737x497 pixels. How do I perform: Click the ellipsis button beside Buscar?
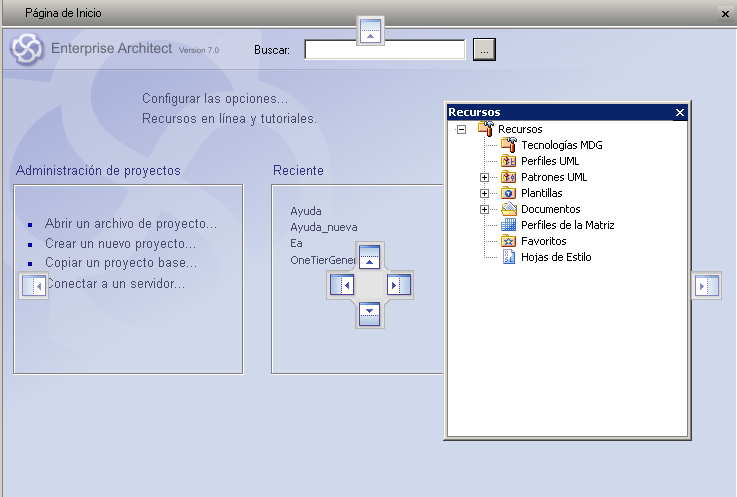(484, 49)
